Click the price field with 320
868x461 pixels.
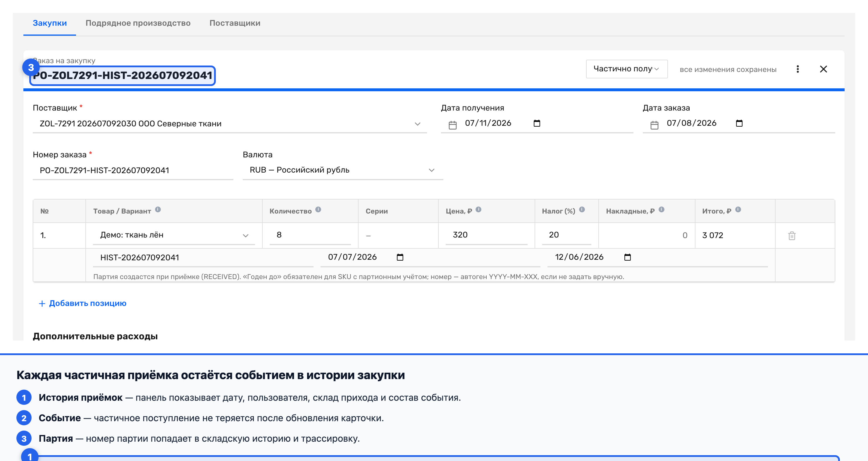(x=486, y=235)
